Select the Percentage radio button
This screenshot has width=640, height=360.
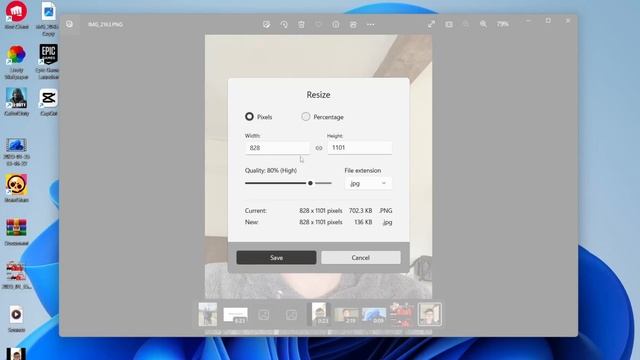[306, 117]
